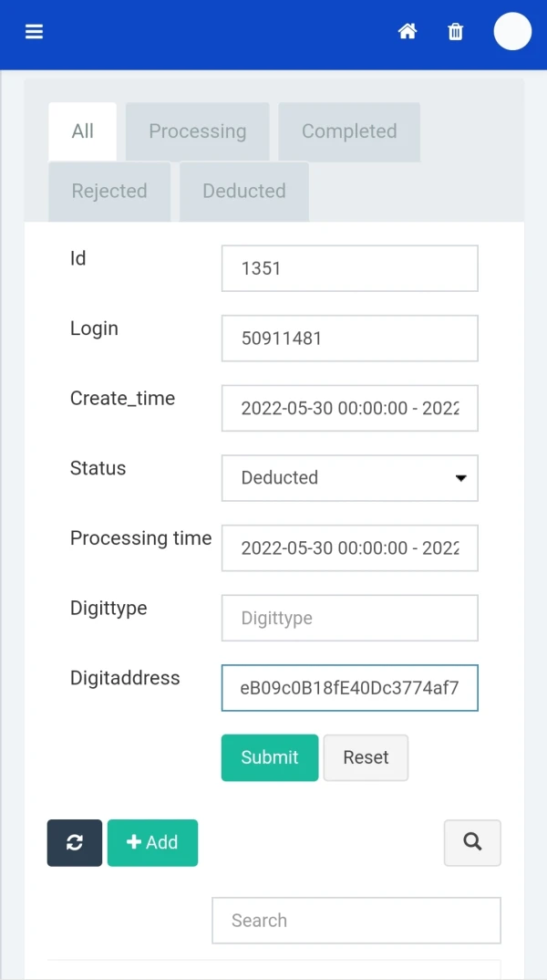Open the Completed tab
Image resolution: width=547 pixels, height=980 pixels.
pos(349,131)
